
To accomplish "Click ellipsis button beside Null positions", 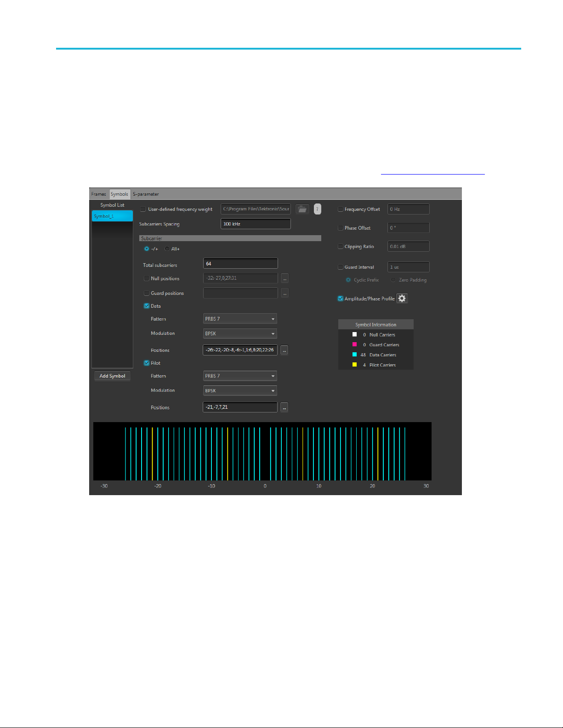I will click(x=284, y=278).
